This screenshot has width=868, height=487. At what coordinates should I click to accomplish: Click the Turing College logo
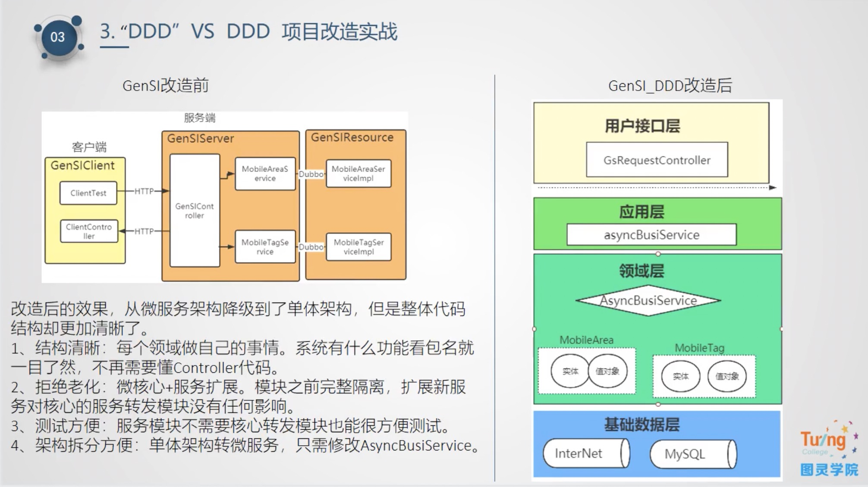coord(828,440)
